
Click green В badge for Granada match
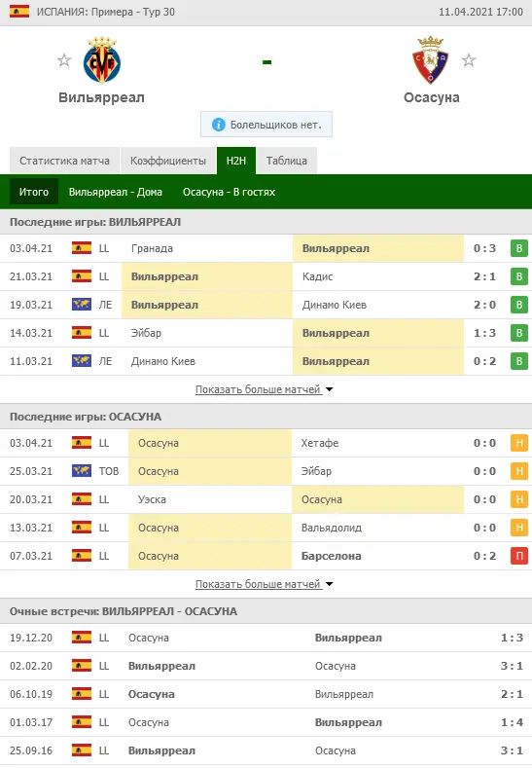pyautogui.click(x=519, y=248)
